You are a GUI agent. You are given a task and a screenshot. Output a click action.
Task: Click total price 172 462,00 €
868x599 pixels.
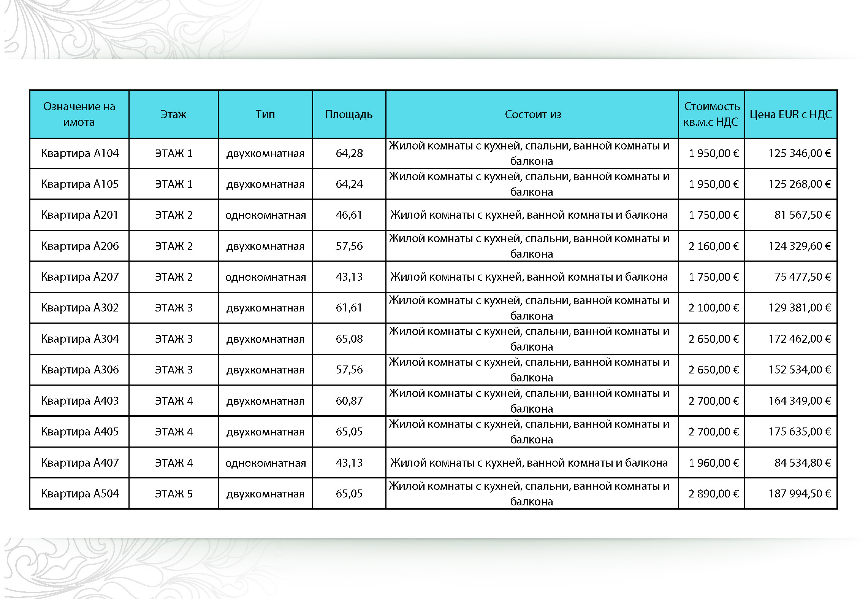pyautogui.click(x=799, y=338)
